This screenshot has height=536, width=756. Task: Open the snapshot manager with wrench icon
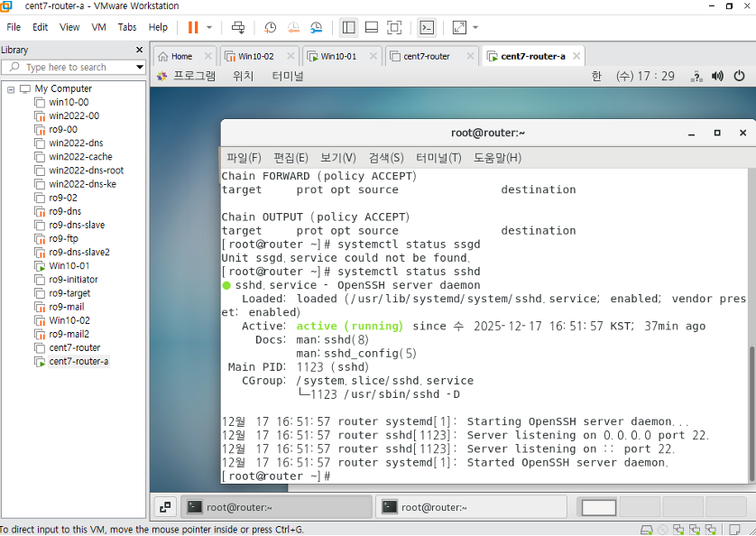click(317, 27)
